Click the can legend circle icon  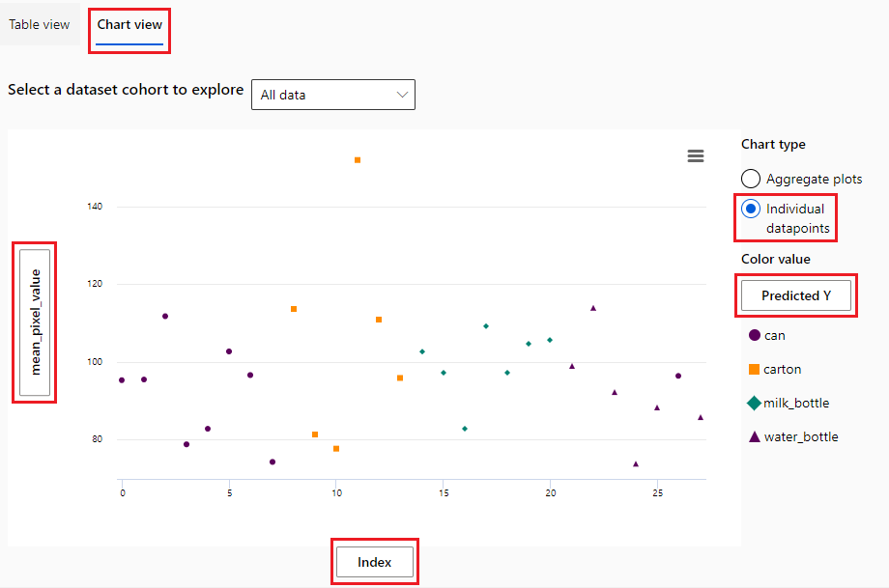coord(754,335)
